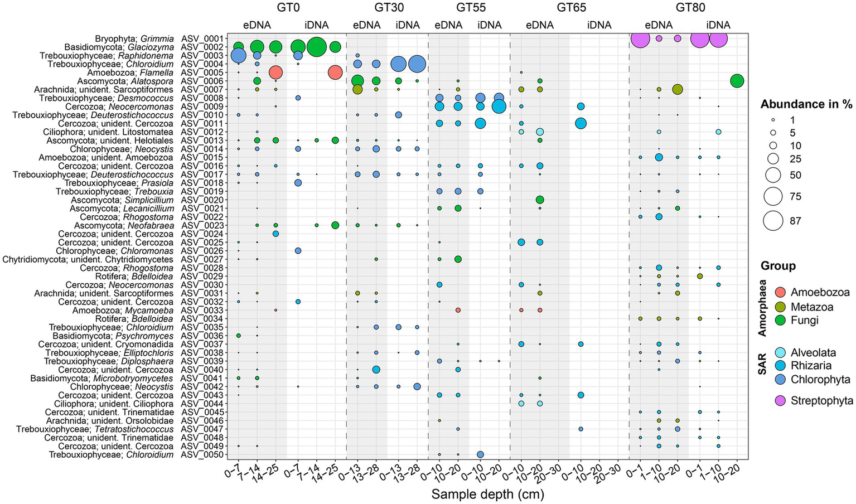The width and height of the screenshot is (856, 504).
Task: Select the Fungi green legend marker
Action: pyautogui.click(x=780, y=321)
